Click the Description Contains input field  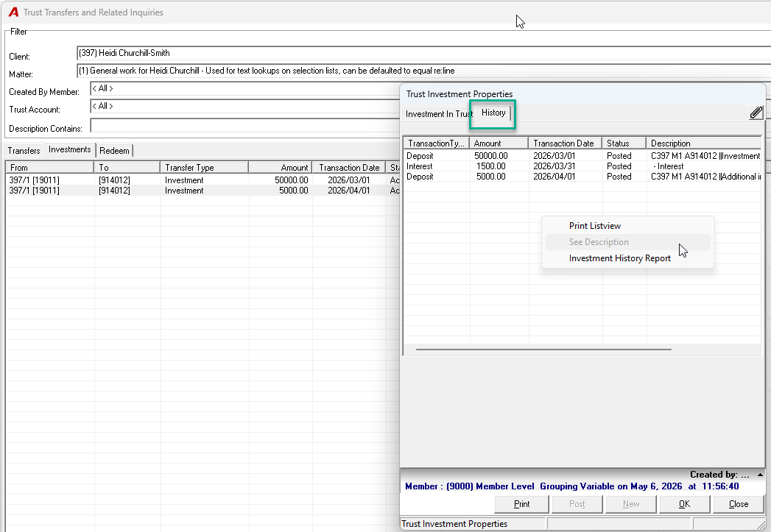(245, 125)
